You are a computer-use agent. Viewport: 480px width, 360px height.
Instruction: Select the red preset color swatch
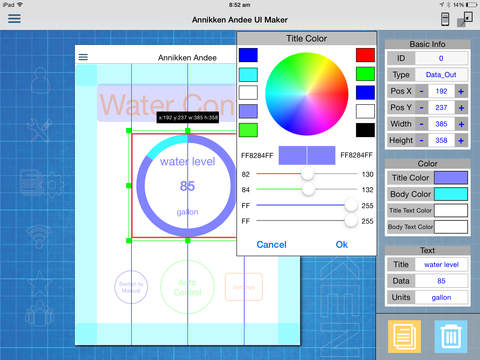click(365, 55)
